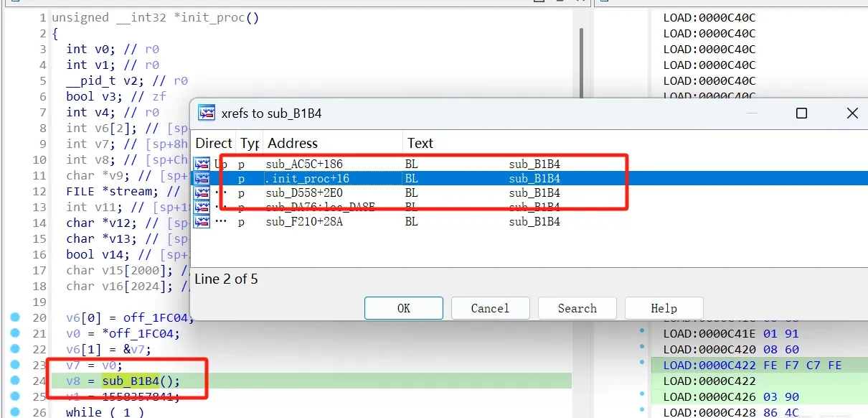Image resolution: width=868 pixels, height=418 pixels.
Task: Click the 'int v4' declaration line
Action: coord(113,113)
